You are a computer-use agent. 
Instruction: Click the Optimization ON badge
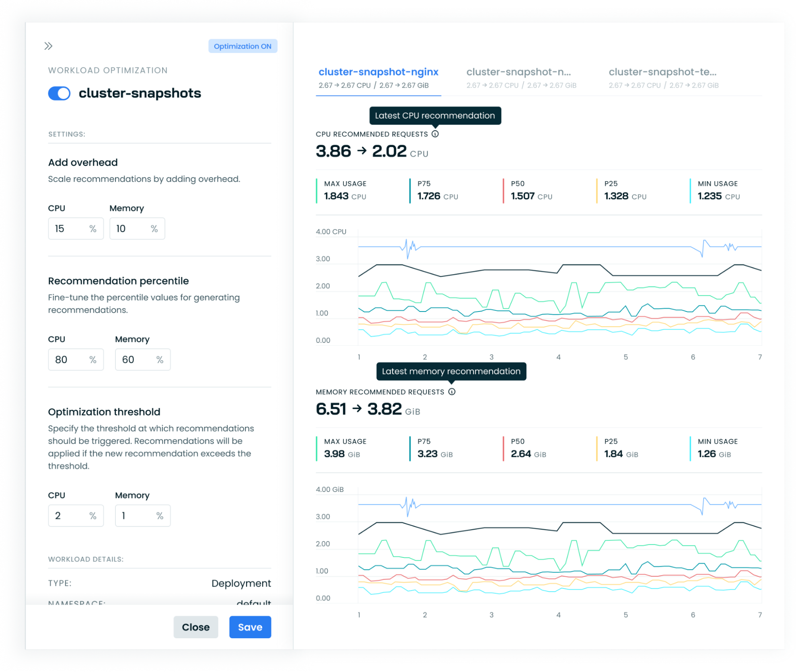coord(243,46)
